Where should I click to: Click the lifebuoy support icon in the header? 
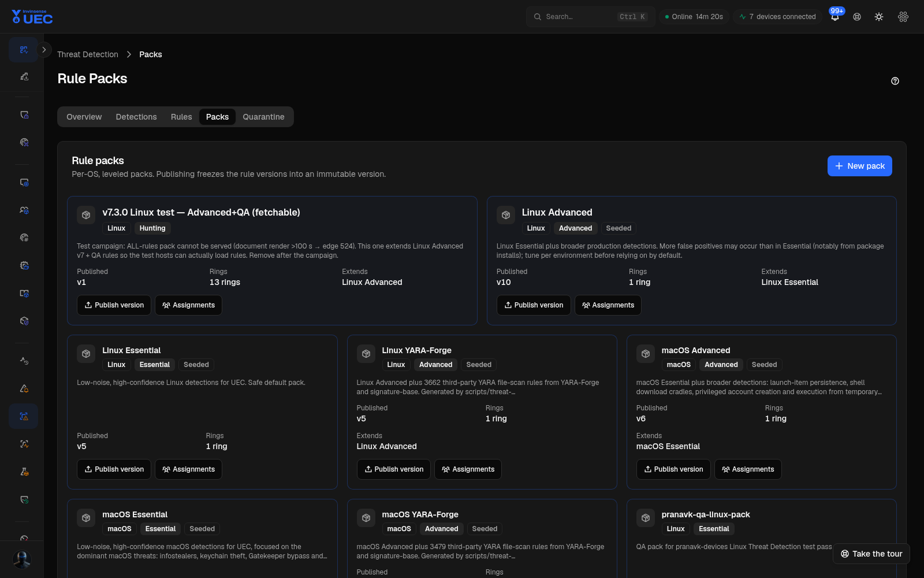[857, 17]
